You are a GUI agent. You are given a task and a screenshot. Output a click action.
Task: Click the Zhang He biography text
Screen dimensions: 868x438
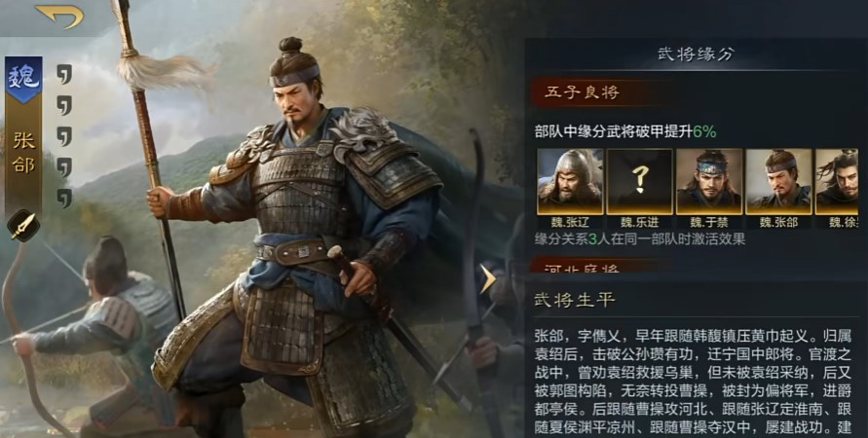[x=693, y=382]
